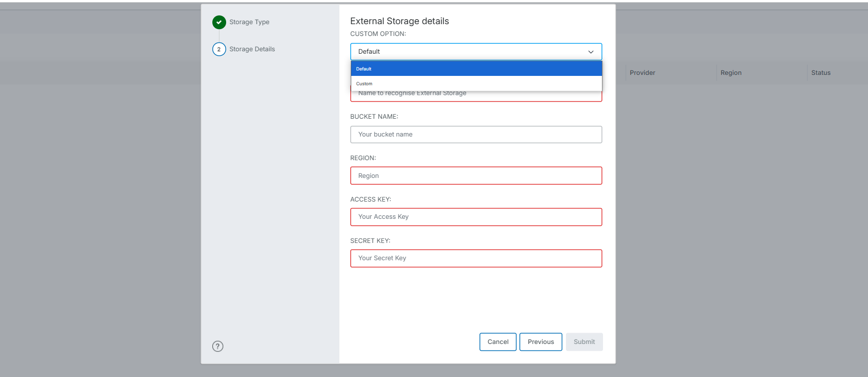Click the Your Secret Key field
This screenshot has height=377, width=868.
click(x=476, y=258)
